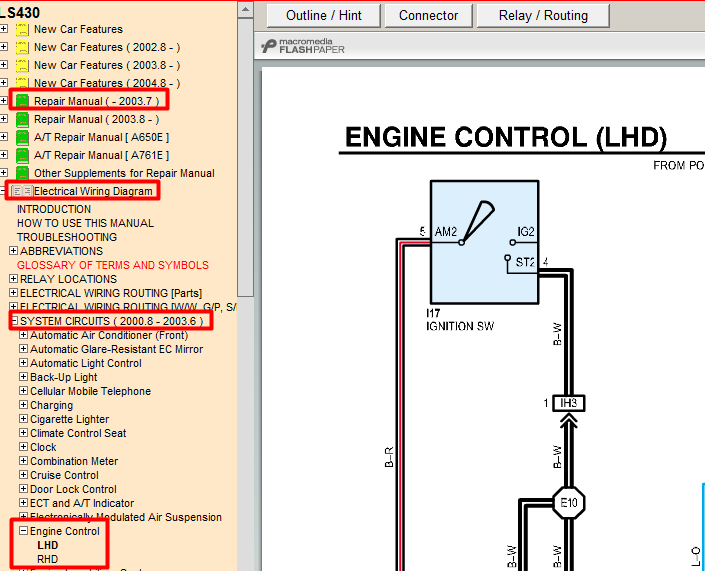
Task: Expand the Cruise Control node
Action: 23,474
